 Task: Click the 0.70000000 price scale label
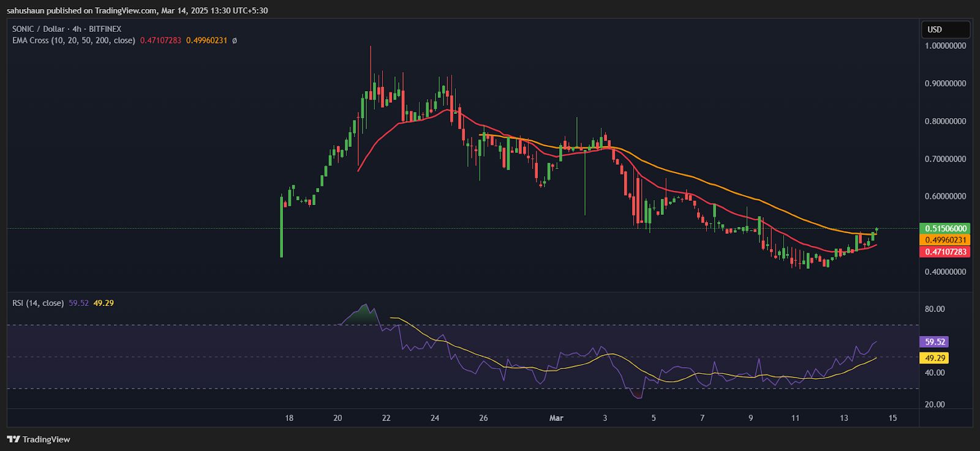pyautogui.click(x=945, y=159)
